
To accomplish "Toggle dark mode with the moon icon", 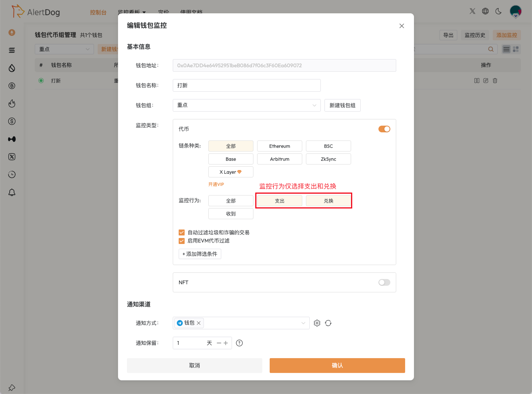I will tap(498, 11).
